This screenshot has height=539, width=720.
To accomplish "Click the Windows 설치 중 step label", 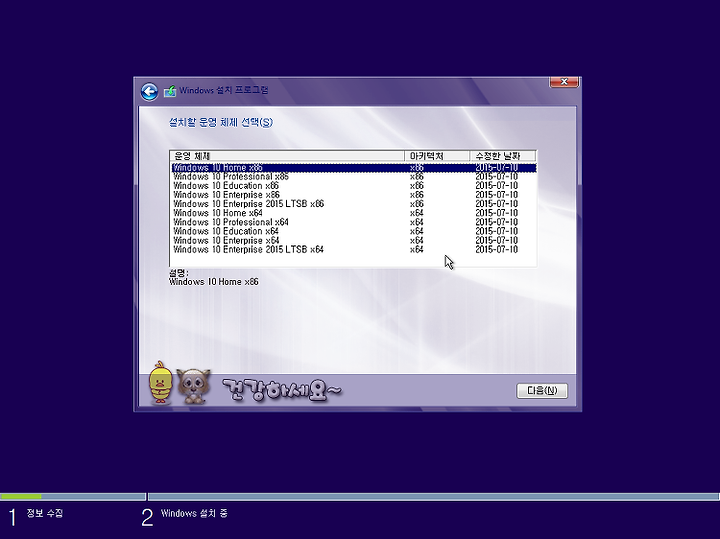I will pos(194,513).
